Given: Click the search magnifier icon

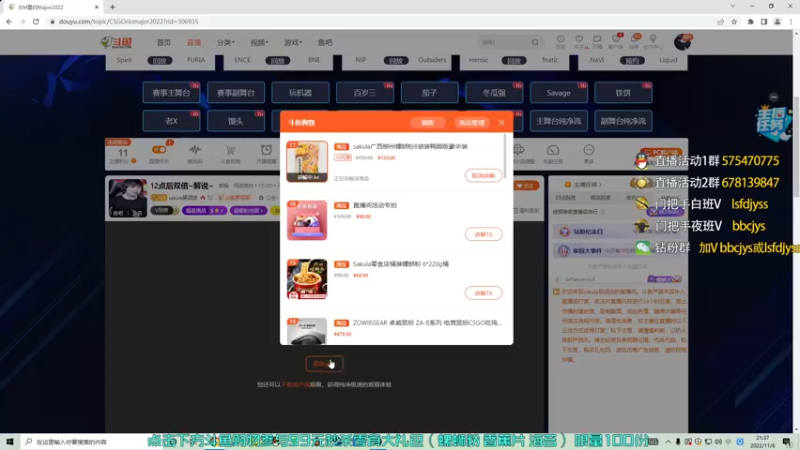Looking at the screenshot, I should pos(535,42).
